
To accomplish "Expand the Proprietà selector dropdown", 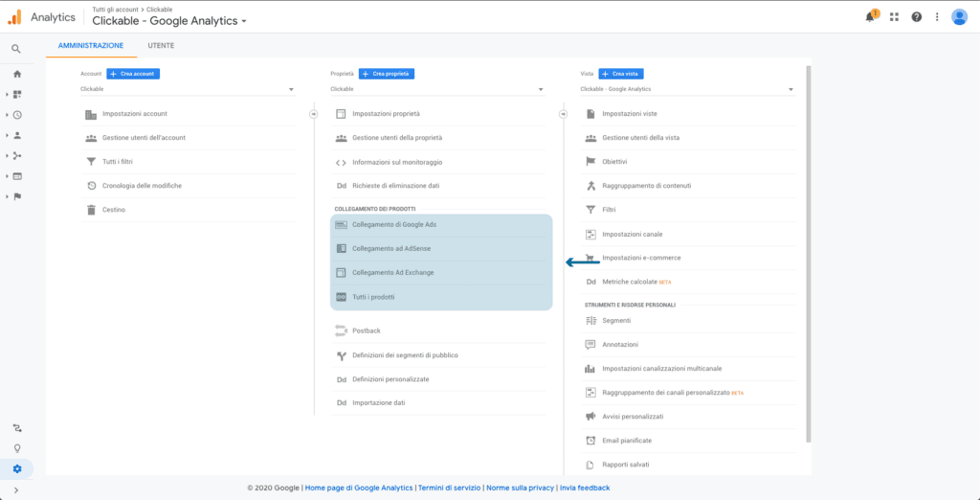I will (x=437, y=89).
